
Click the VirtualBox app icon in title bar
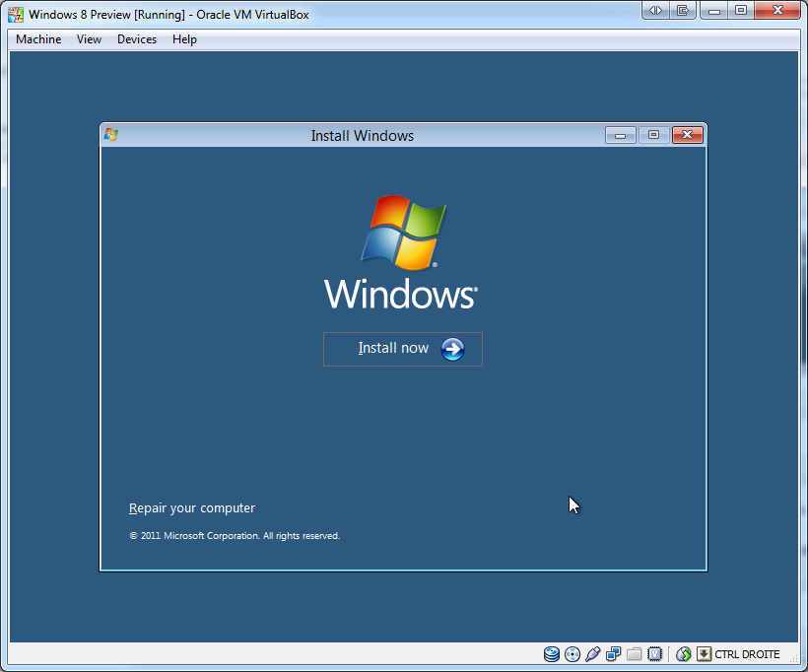click(x=16, y=15)
